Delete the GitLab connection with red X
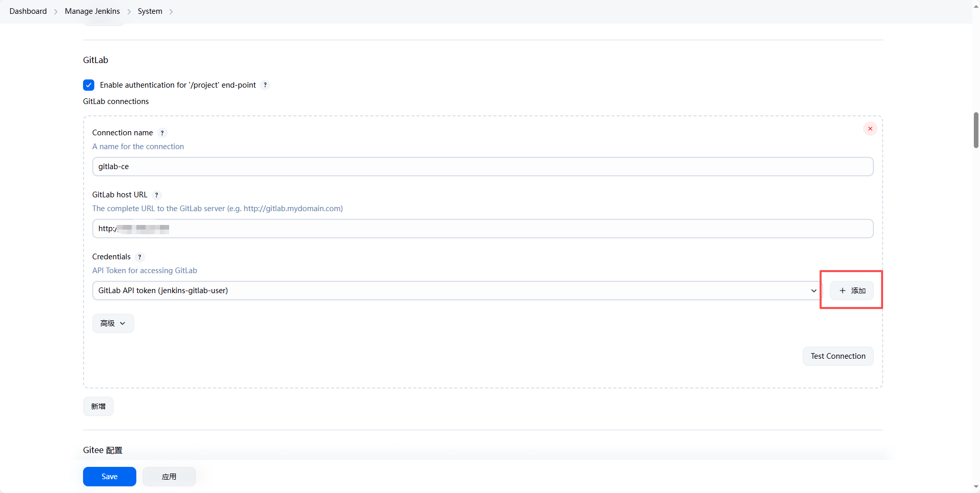 [870, 129]
